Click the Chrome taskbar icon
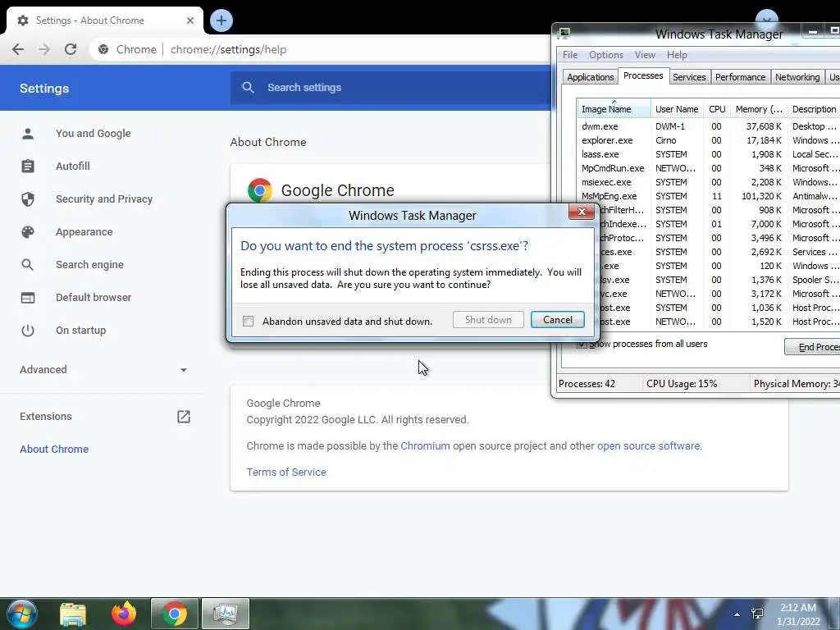The height and width of the screenshot is (630, 840). point(175,614)
